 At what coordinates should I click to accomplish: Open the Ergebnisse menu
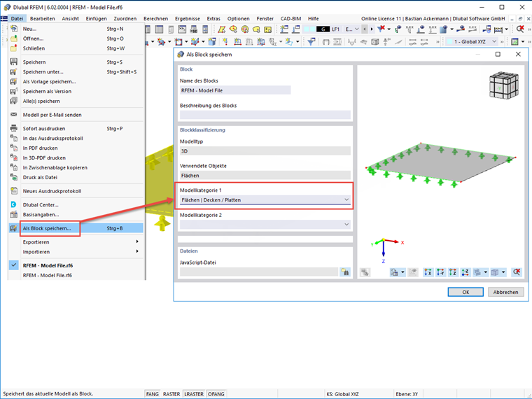(x=188, y=19)
